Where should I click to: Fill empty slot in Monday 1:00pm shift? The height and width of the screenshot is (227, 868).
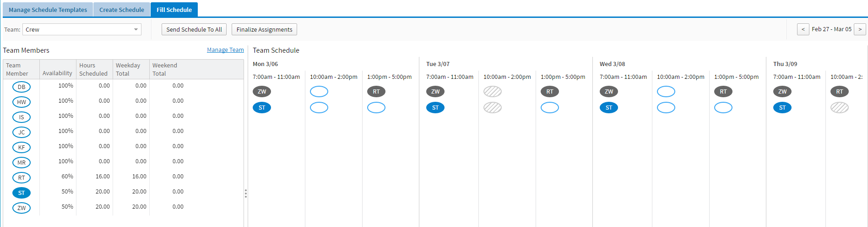point(376,107)
